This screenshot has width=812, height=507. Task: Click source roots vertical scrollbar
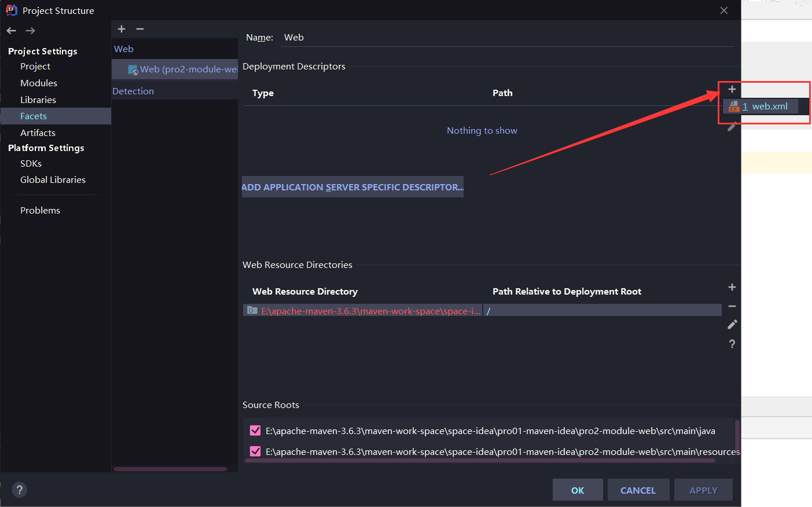point(737,437)
